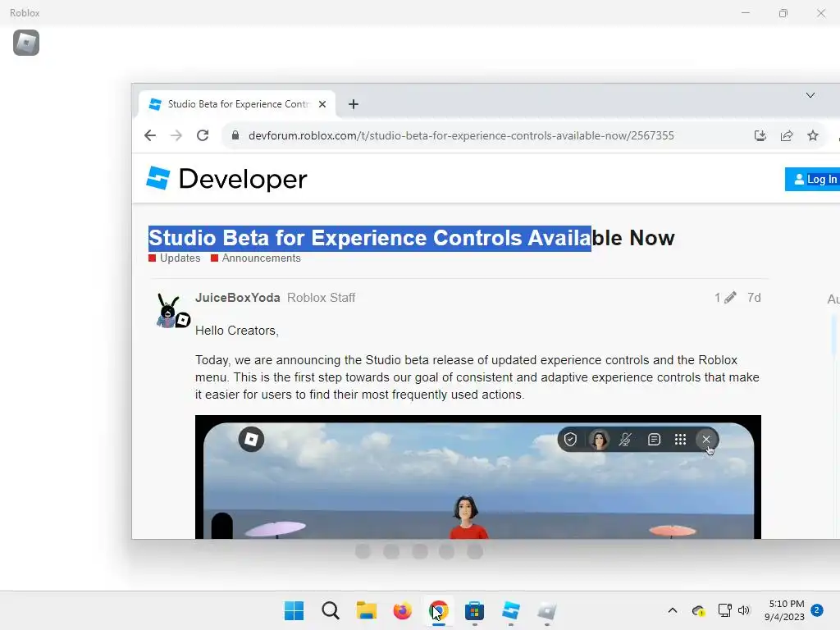Open a new browser tab

point(353,104)
